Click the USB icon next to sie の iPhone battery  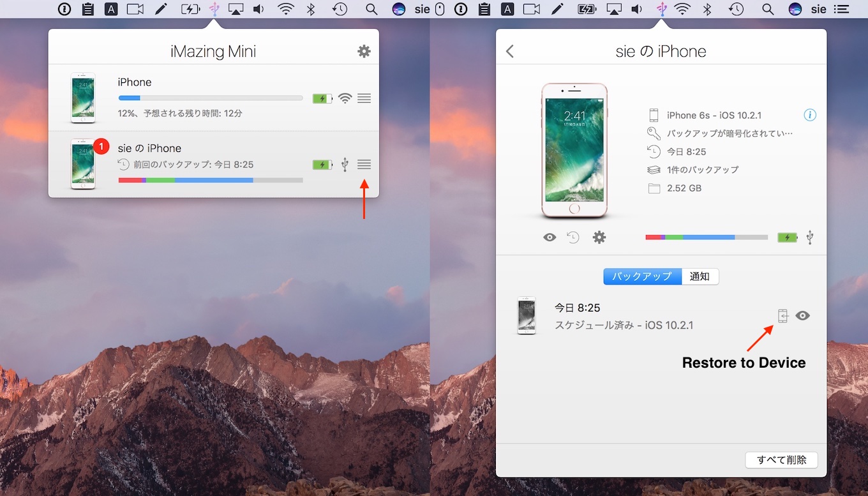[x=345, y=164]
